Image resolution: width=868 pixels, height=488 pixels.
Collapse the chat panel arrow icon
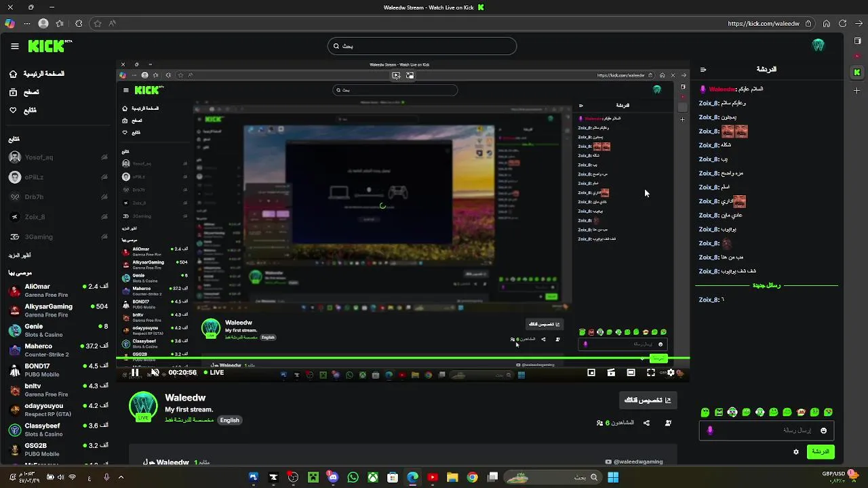tap(703, 69)
